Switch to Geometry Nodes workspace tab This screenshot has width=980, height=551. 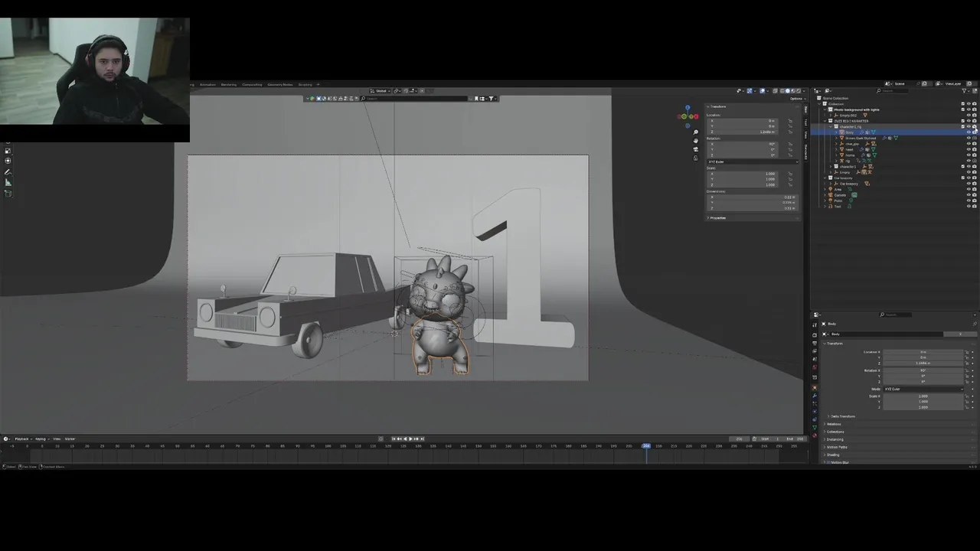280,84
